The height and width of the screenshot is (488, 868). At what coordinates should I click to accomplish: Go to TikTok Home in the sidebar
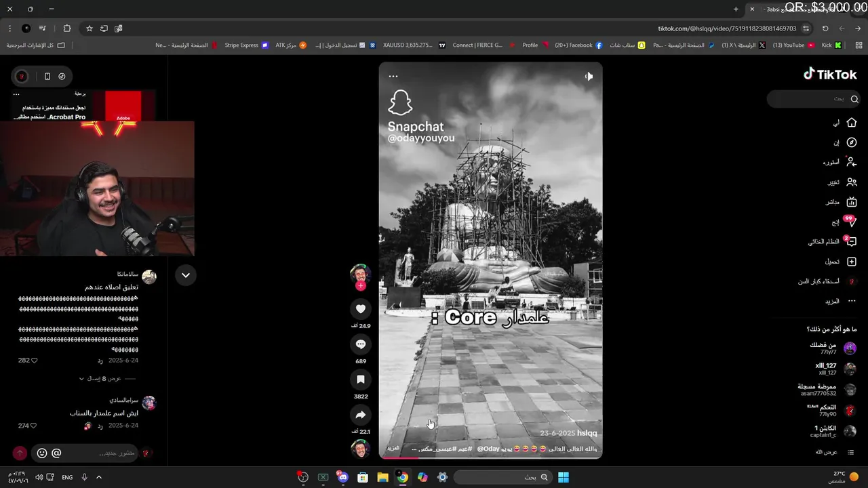point(852,123)
